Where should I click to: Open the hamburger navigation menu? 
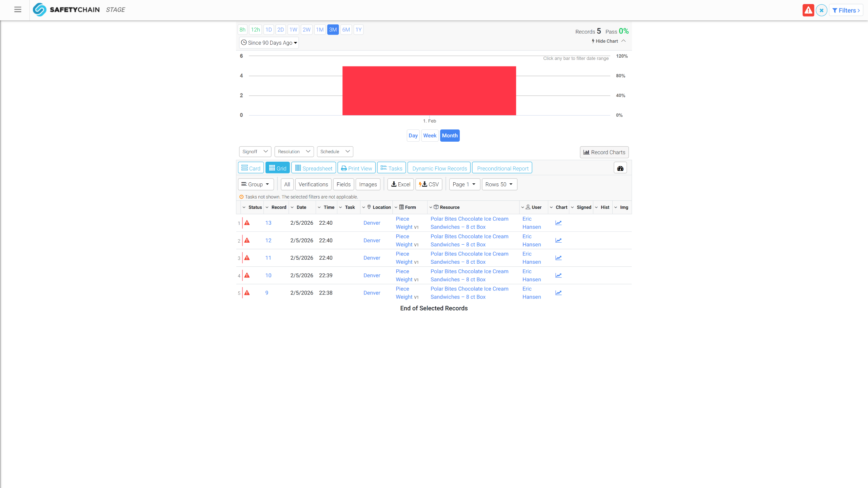[x=18, y=10]
